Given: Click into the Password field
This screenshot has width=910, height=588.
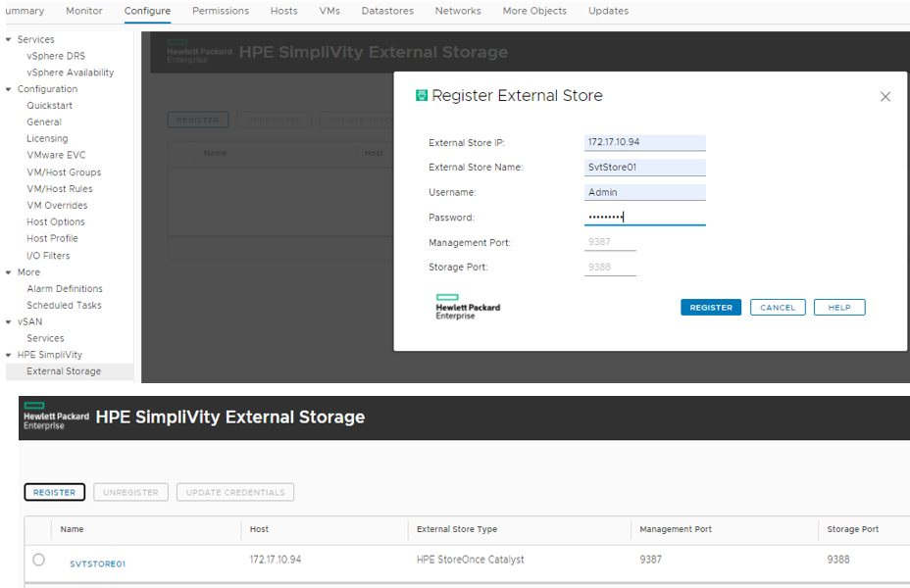Looking at the screenshot, I should (x=645, y=218).
